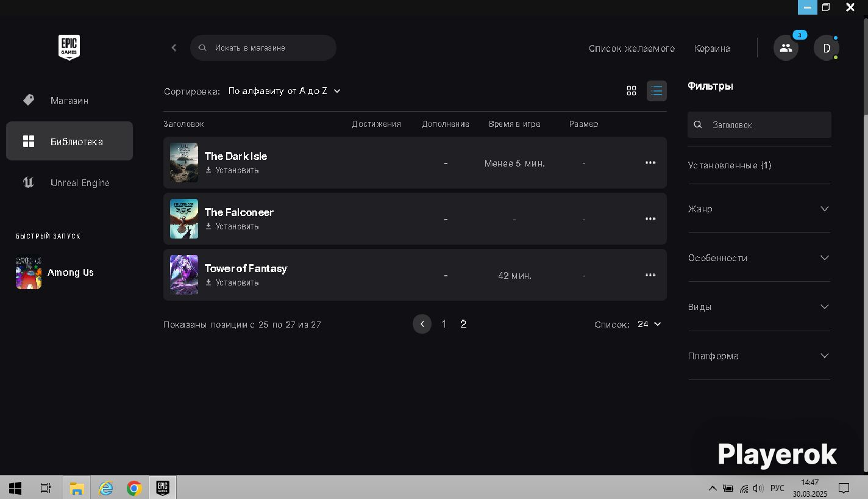Open the sort order dropdown
The height and width of the screenshot is (499, 868).
(285, 91)
